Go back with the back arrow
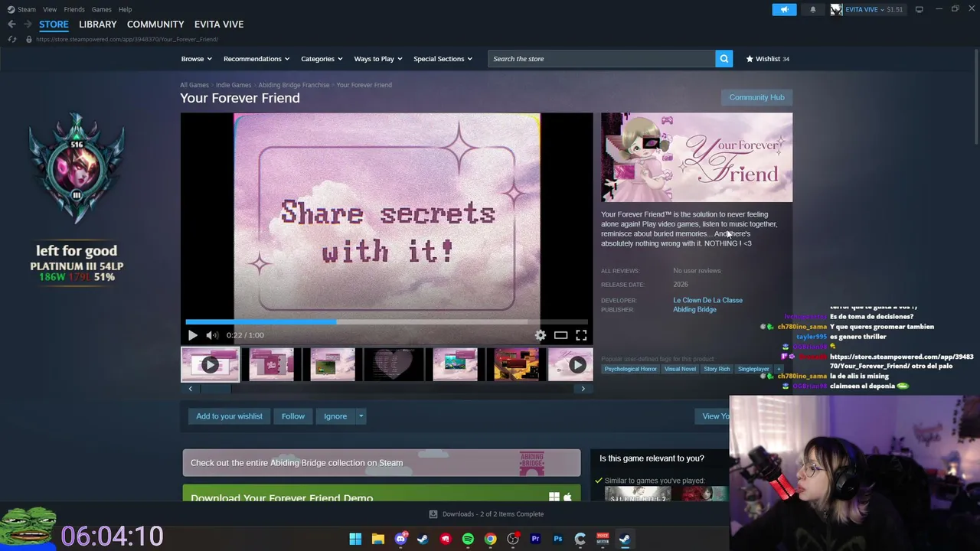Image resolution: width=980 pixels, height=551 pixels. click(x=11, y=24)
